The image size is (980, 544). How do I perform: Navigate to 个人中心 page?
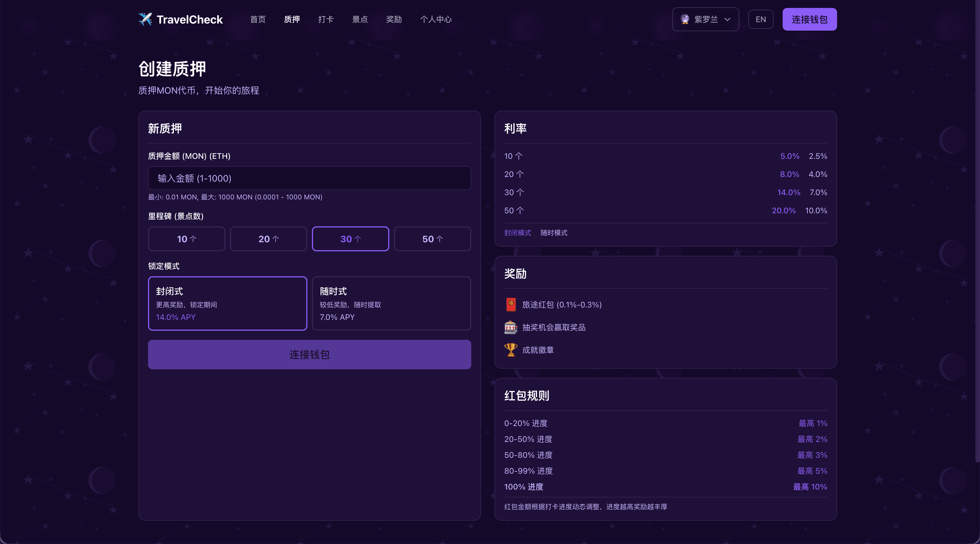[436, 19]
